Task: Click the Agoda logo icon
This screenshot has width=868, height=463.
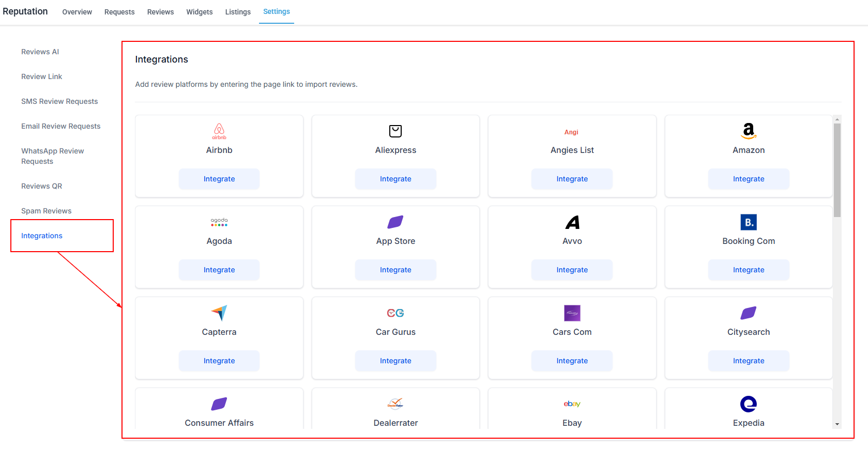Action: pyautogui.click(x=219, y=222)
